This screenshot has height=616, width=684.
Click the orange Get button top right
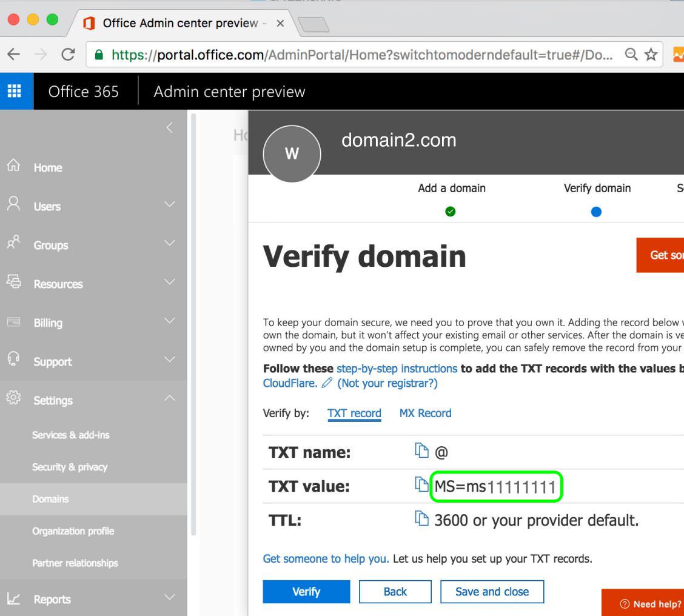coord(660,255)
